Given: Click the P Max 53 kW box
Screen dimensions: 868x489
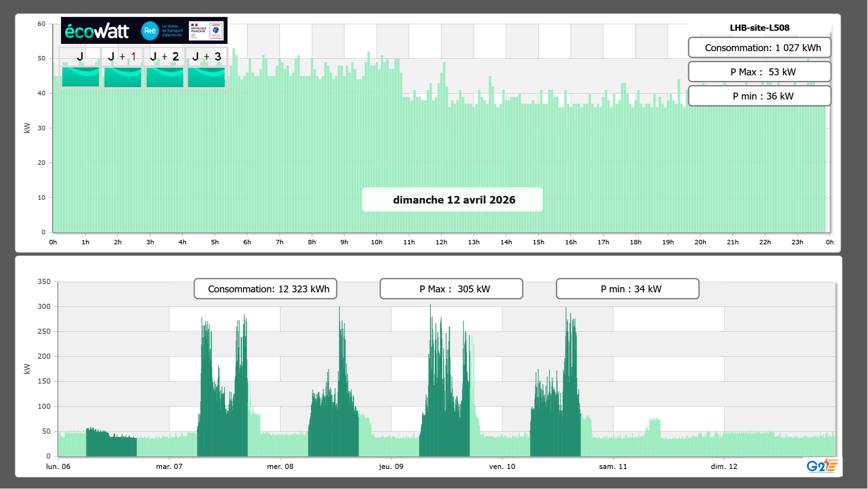Looking at the screenshot, I should click(759, 72).
